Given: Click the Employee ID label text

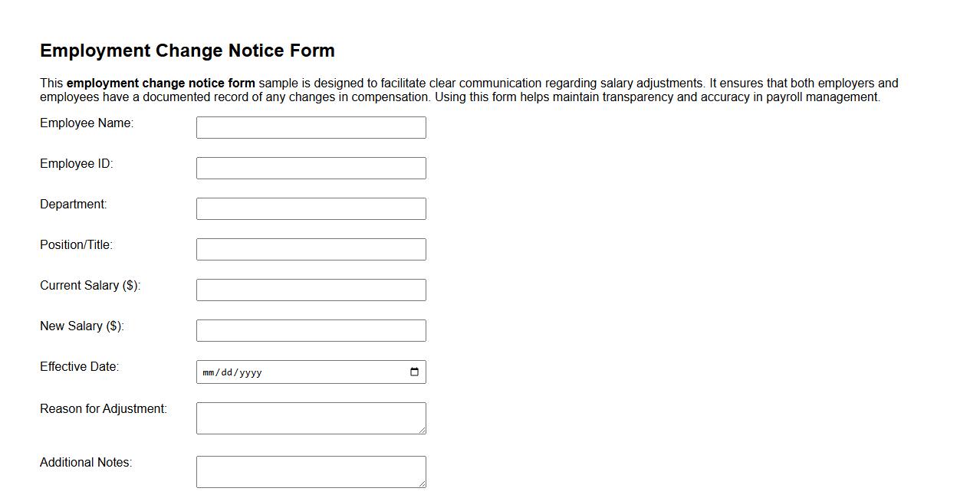Looking at the screenshot, I should 74,163.
